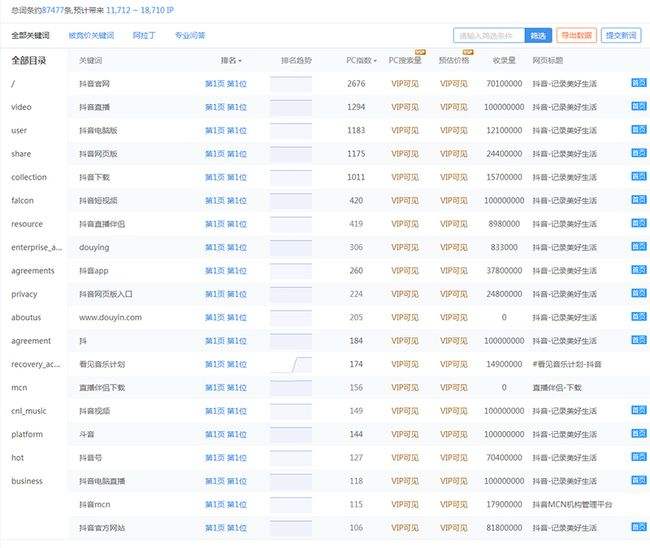Select the agreement directory

point(31,341)
